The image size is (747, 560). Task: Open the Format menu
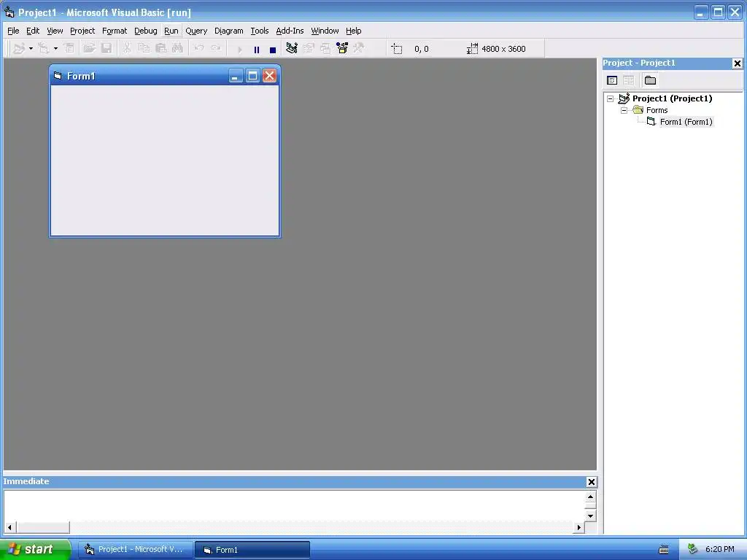tap(115, 31)
